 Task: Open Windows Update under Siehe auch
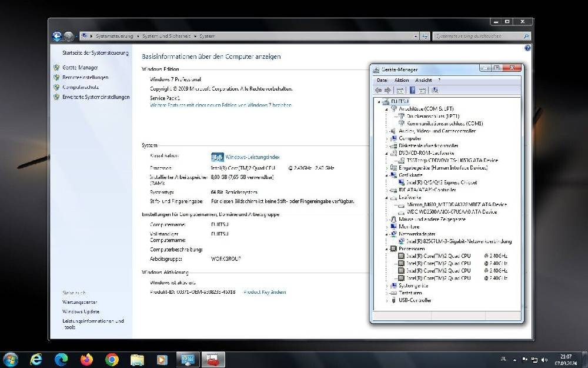pos(81,311)
